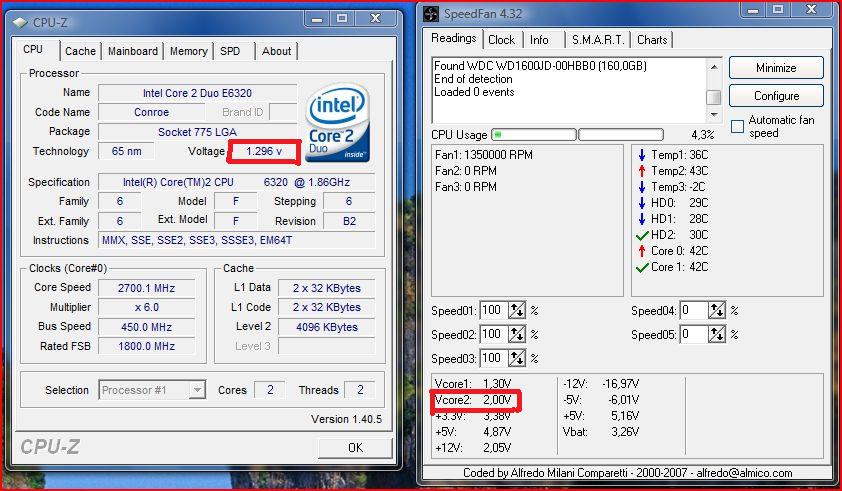Click the first CPU Usage progress bar
The height and width of the screenshot is (491, 842).
pos(534,134)
